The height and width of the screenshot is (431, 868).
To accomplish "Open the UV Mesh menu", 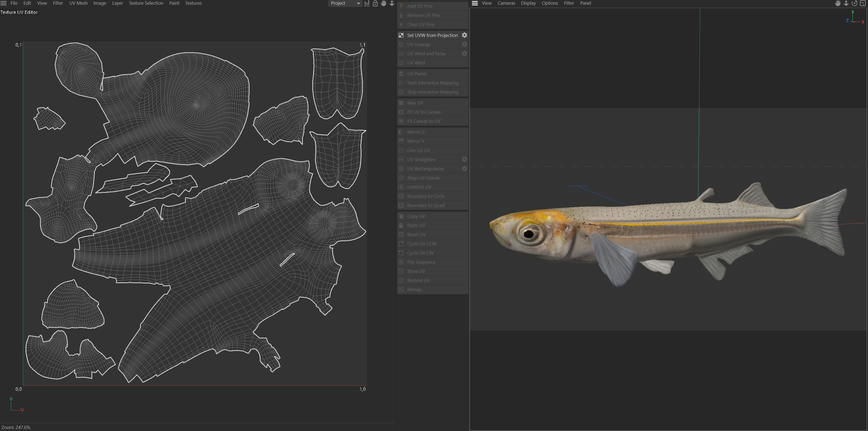I will [x=78, y=3].
